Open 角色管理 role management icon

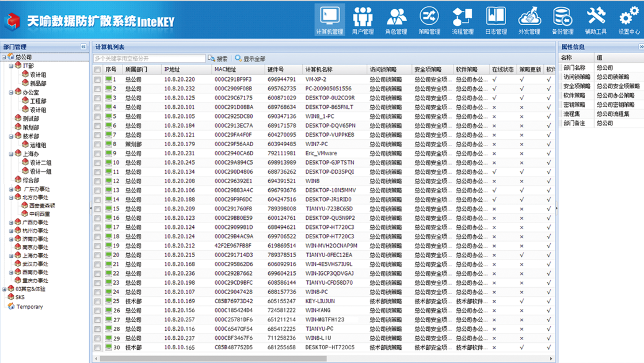(396, 20)
